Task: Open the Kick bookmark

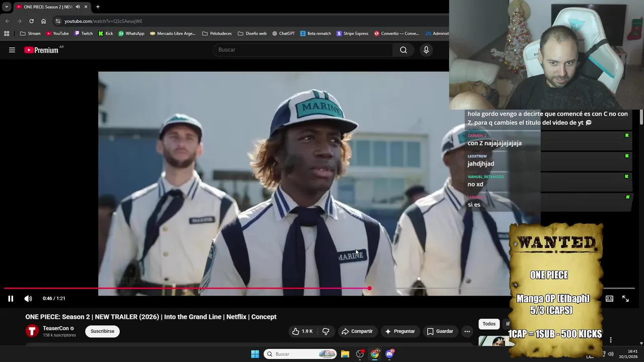Action: point(106,34)
